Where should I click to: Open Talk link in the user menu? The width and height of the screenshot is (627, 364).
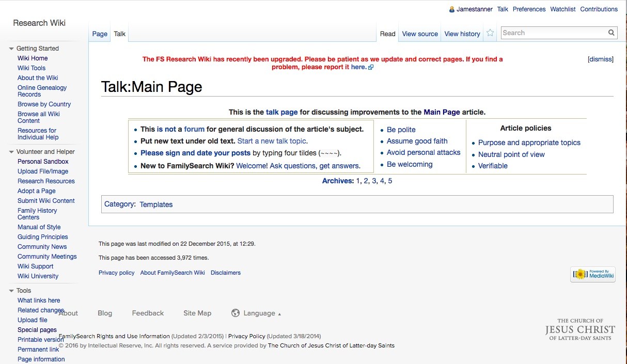tap(503, 9)
